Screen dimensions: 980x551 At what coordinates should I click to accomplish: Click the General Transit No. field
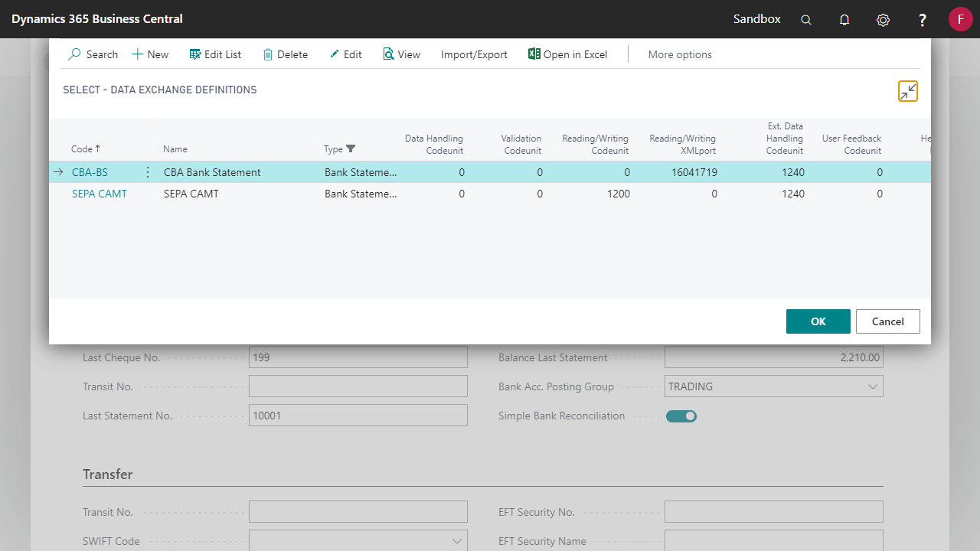point(358,386)
